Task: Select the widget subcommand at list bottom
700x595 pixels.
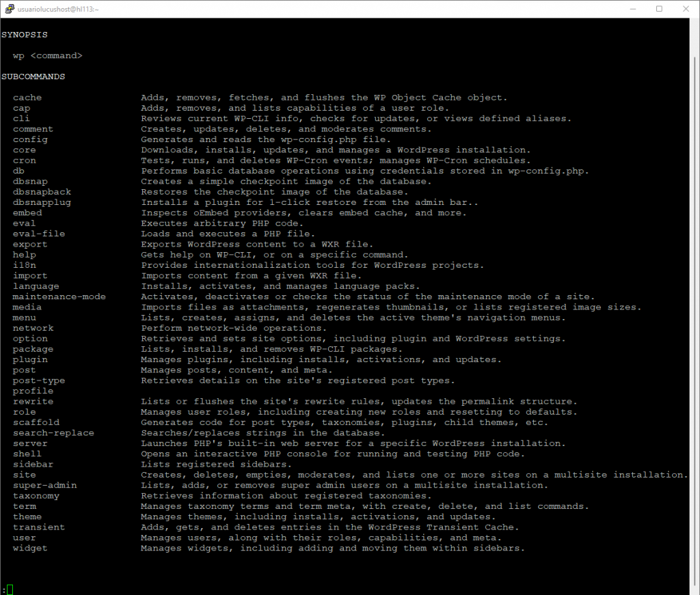Action: [29, 548]
